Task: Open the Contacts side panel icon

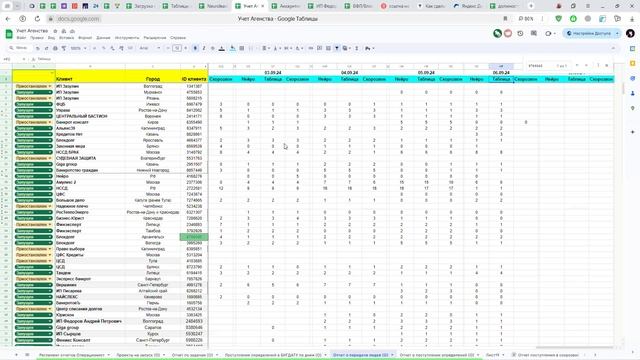Action: (632, 93)
